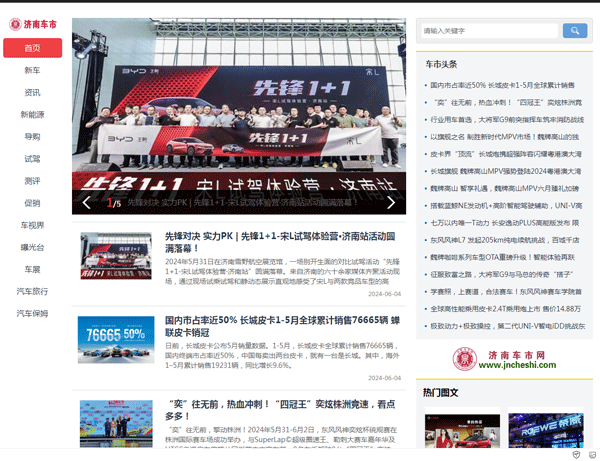Open headline 魏牌高山 智享礼遇
Viewport: 600px width, 461px height.
(504, 189)
